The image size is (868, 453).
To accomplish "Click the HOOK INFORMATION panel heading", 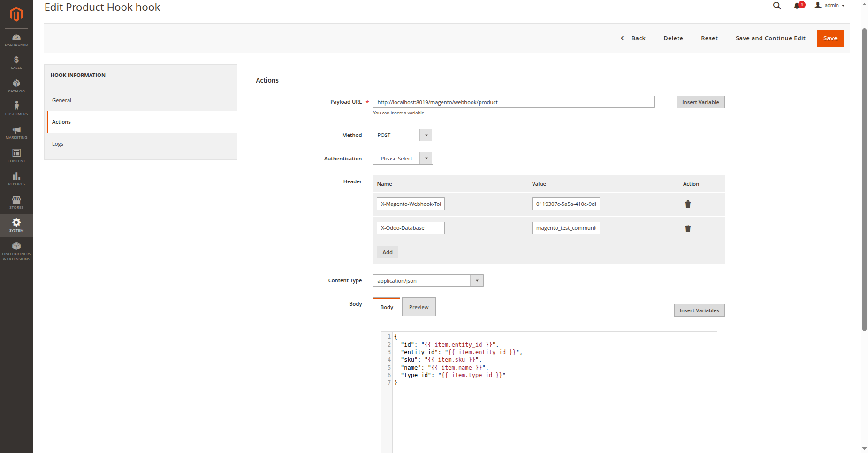I will coord(78,75).
